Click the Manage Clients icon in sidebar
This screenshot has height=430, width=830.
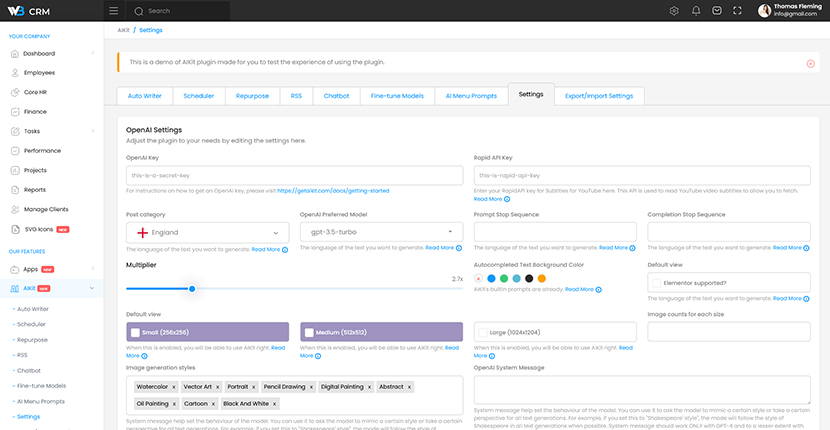point(15,209)
